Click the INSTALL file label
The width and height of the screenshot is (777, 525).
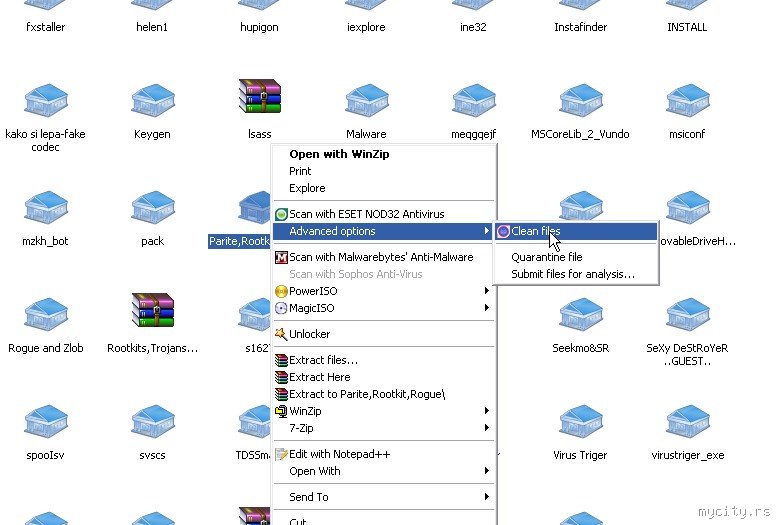coord(687,27)
